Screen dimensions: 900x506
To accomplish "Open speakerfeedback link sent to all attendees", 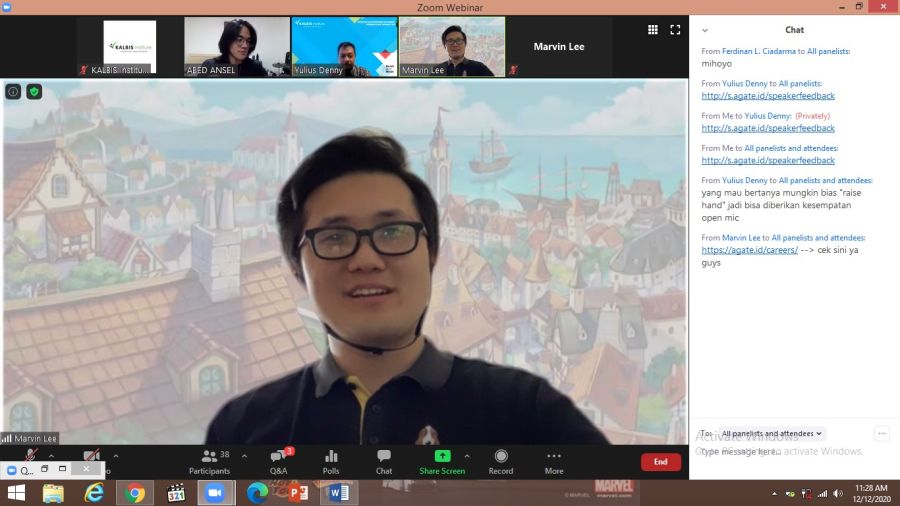I will pyautogui.click(x=768, y=160).
